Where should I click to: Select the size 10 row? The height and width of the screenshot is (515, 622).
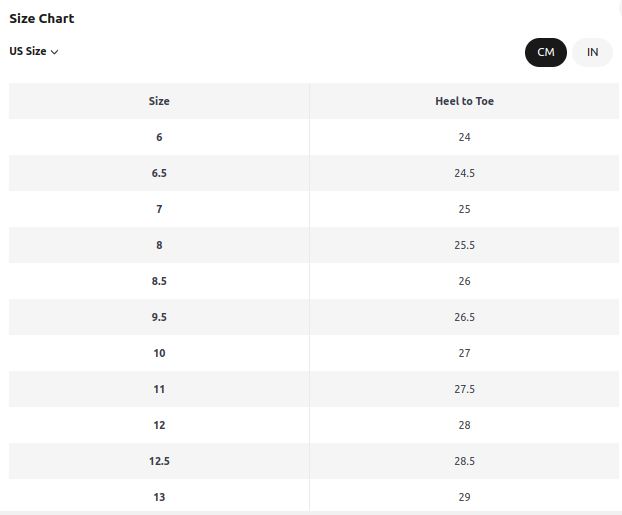click(314, 353)
